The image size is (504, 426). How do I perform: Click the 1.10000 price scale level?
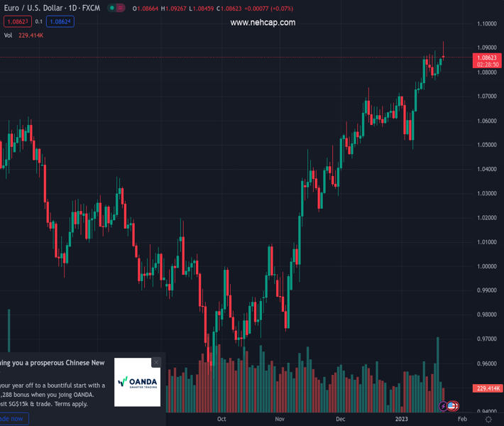487,23
